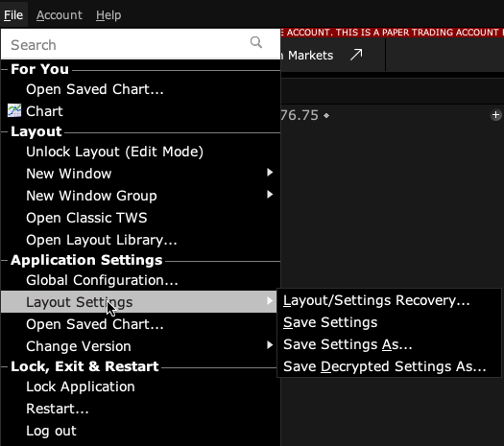
Task: Choose Save Settings As
Action: (389, 344)
